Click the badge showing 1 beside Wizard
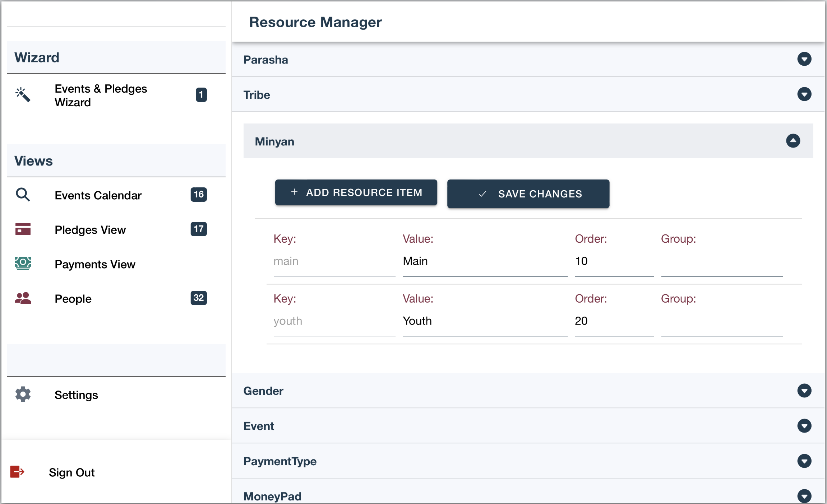The width and height of the screenshot is (827, 504). [201, 95]
